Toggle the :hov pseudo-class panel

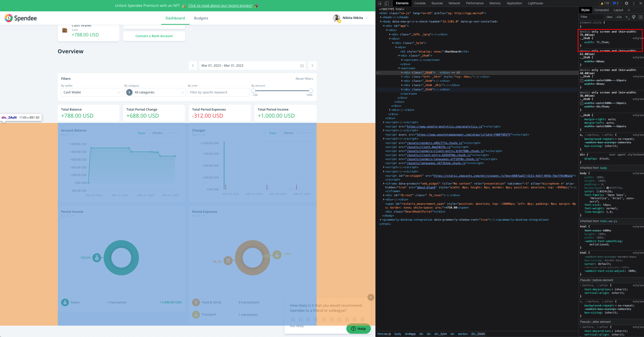(x=609, y=17)
